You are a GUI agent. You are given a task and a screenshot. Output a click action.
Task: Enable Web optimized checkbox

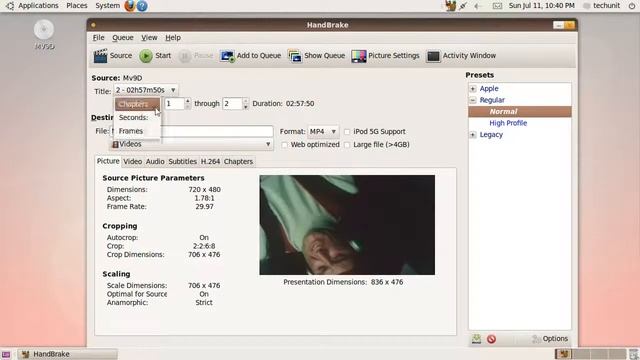(x=284, y=145)
